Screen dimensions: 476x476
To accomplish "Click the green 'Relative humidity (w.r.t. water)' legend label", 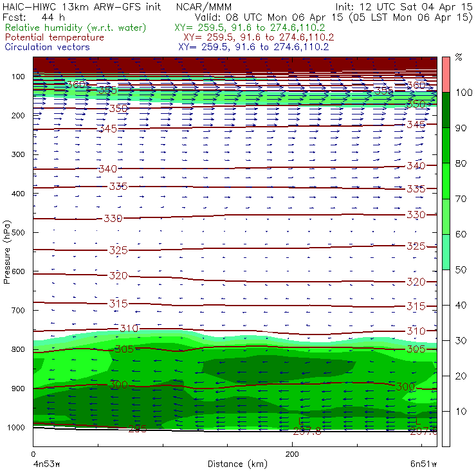I will (x=76, y=28).
